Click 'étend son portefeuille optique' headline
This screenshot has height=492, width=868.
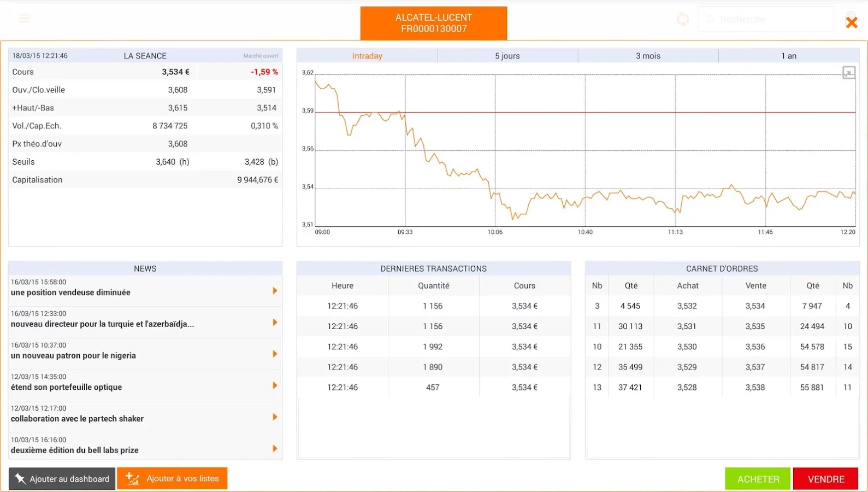pos(66,387)
